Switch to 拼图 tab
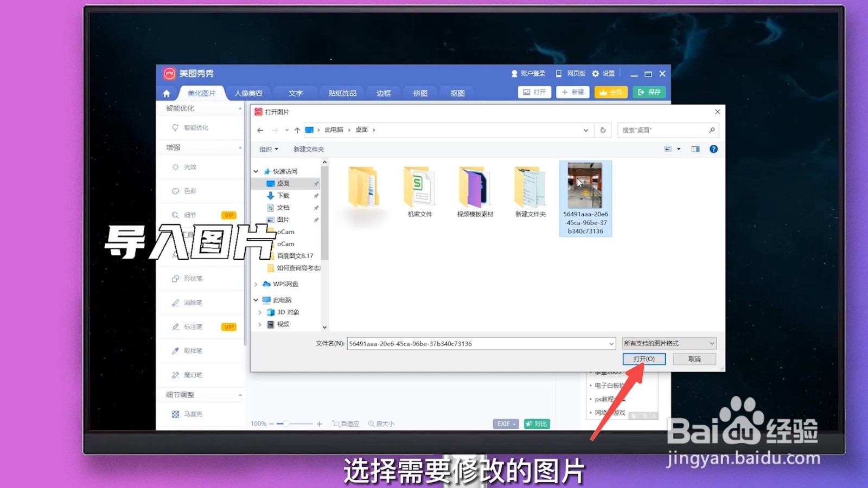The width and height of the screenshot is (868, 488). coord(420,93)
